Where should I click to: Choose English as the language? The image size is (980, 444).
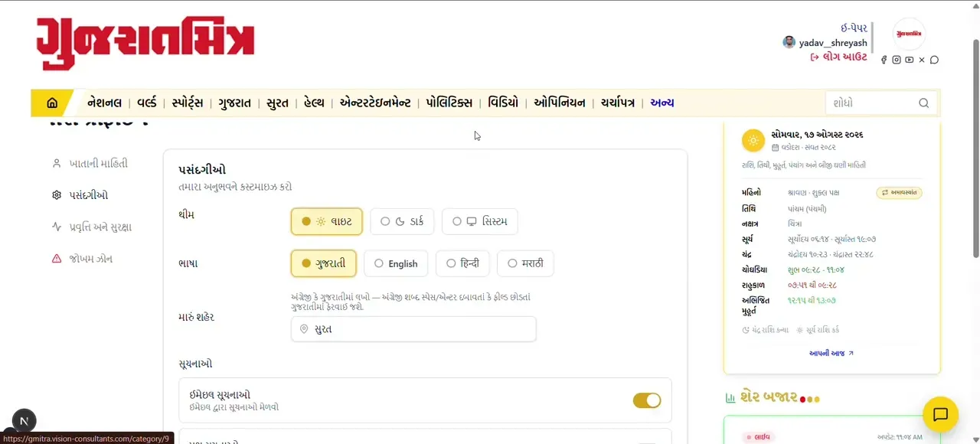tap(396, 263)
